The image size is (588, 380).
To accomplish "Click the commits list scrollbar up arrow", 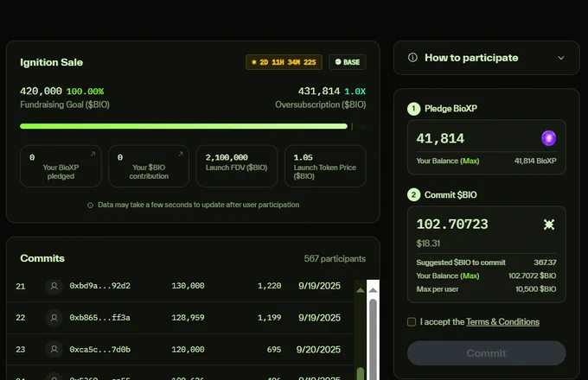I will coord(373,290).
